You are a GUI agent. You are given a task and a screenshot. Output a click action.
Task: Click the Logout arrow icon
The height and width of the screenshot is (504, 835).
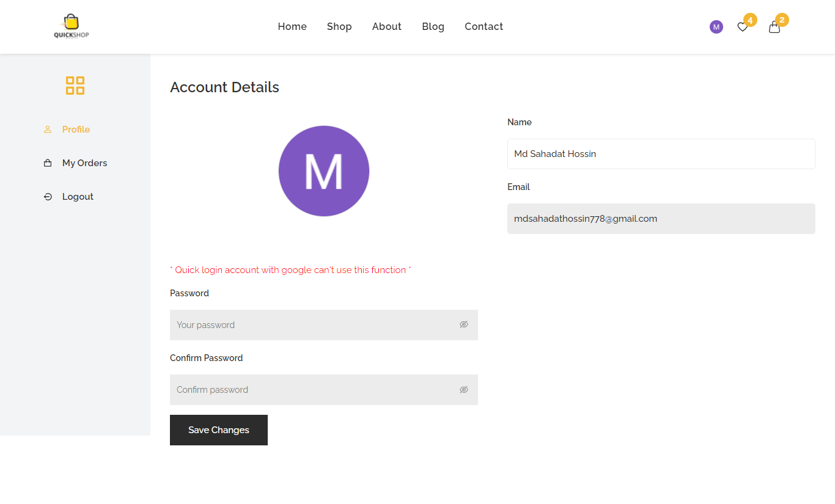click(48, 197)
